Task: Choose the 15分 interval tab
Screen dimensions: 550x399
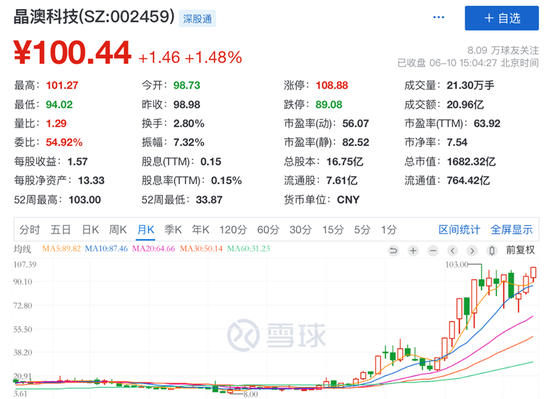Action: pos(333,230)
